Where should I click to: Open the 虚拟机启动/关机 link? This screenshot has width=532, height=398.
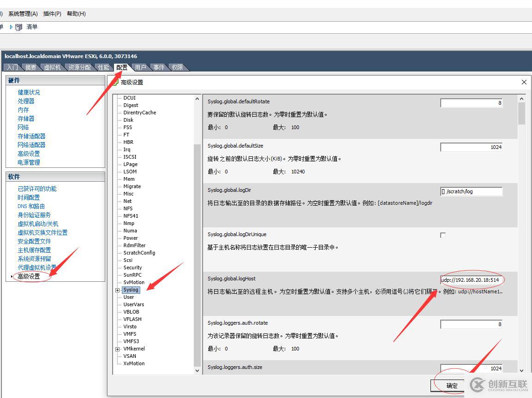point(38,224)
